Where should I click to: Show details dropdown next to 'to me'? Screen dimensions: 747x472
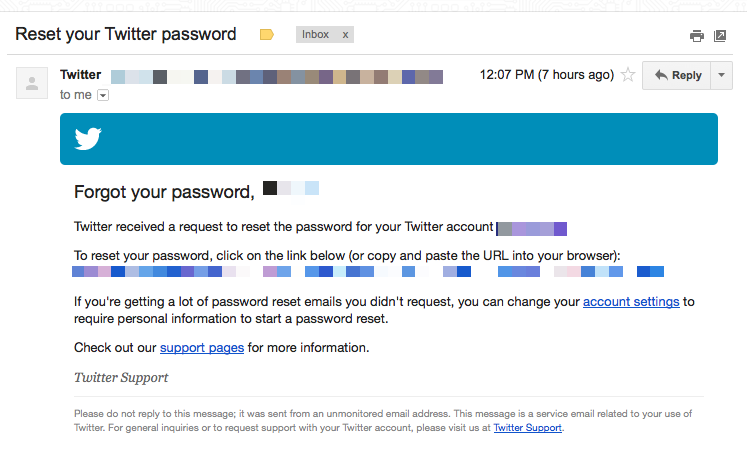(x=103, y=95)
